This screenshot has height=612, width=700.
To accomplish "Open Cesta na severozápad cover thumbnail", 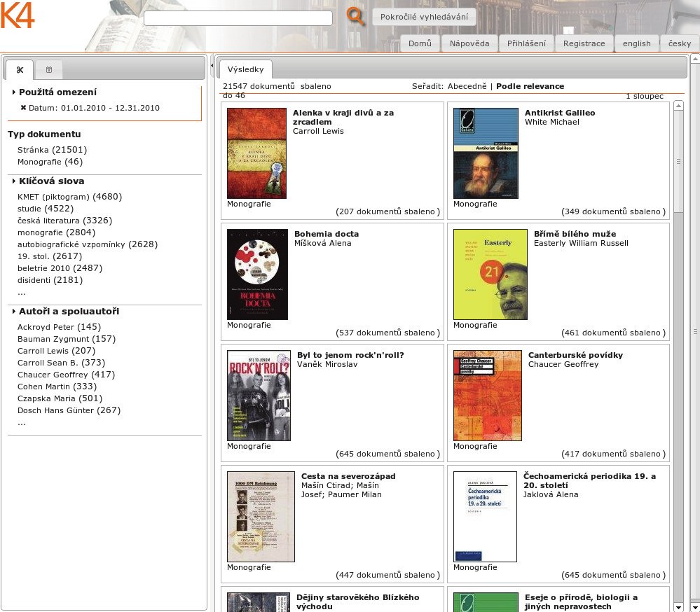I will [x=261, y=517].
